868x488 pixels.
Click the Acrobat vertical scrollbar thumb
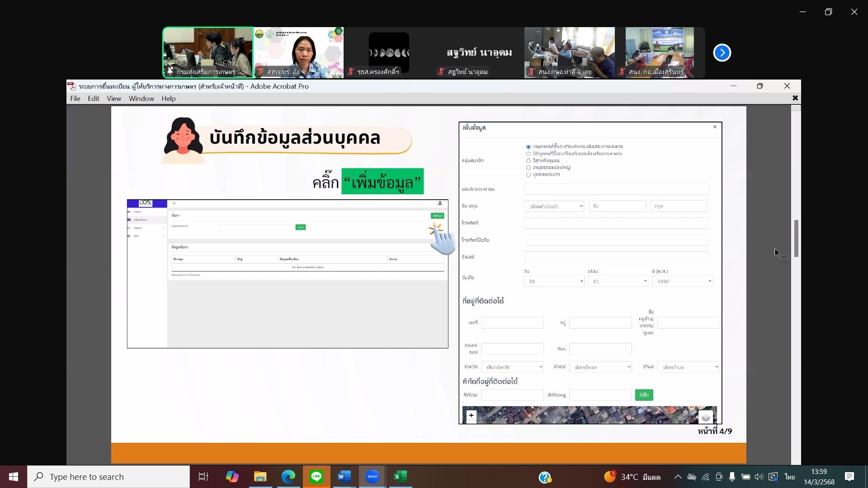coord(796,239)
